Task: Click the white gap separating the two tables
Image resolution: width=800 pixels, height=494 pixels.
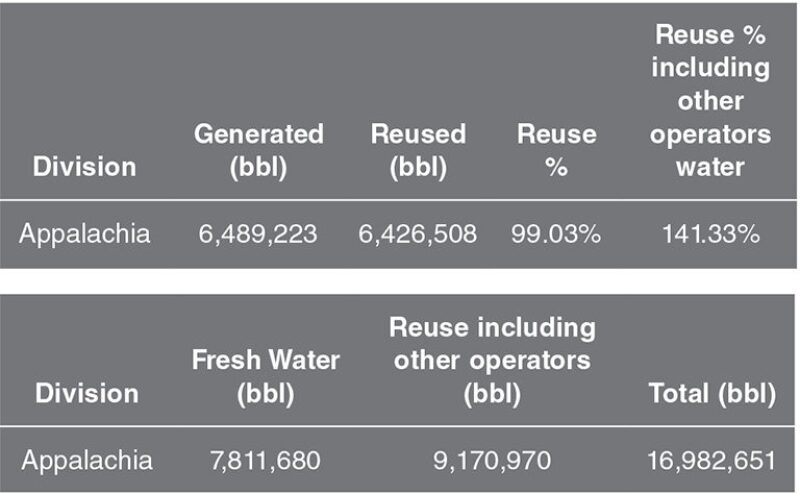Action: 400,281
